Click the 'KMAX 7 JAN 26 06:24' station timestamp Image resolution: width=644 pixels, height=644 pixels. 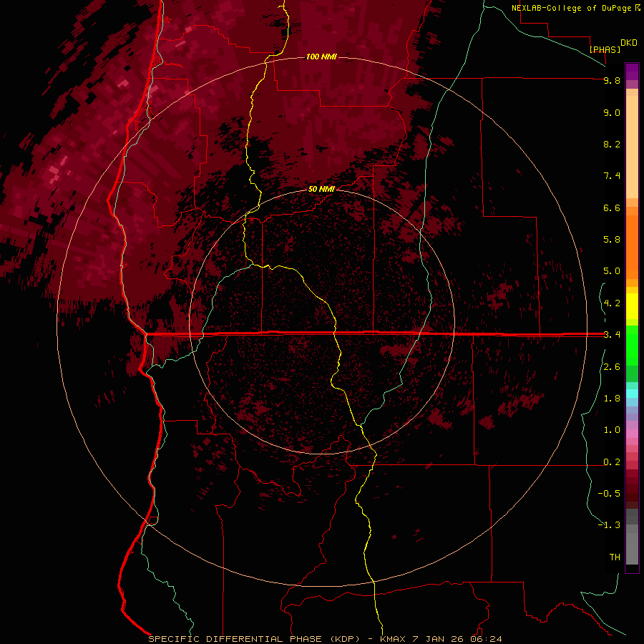441,639
